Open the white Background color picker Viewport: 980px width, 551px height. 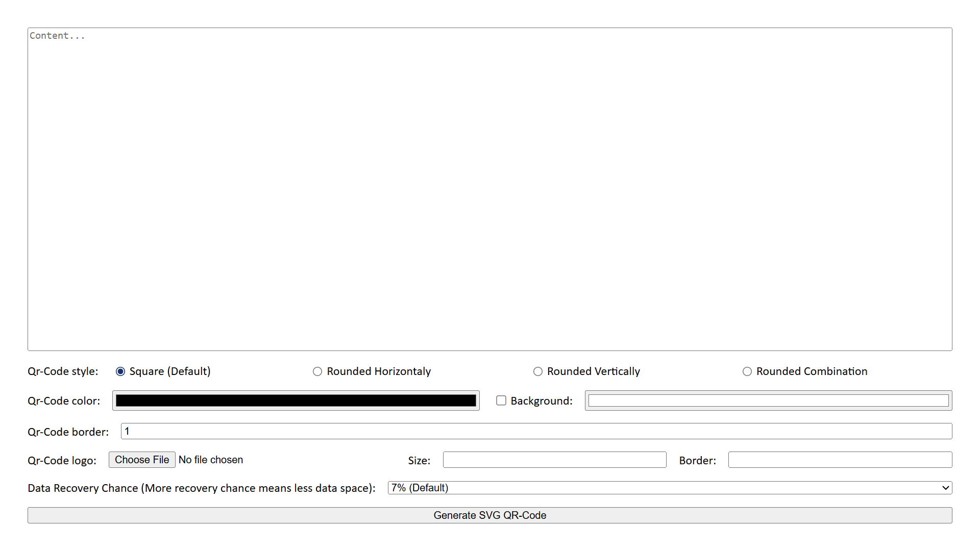pyautogui.click(x=769, y=400)
